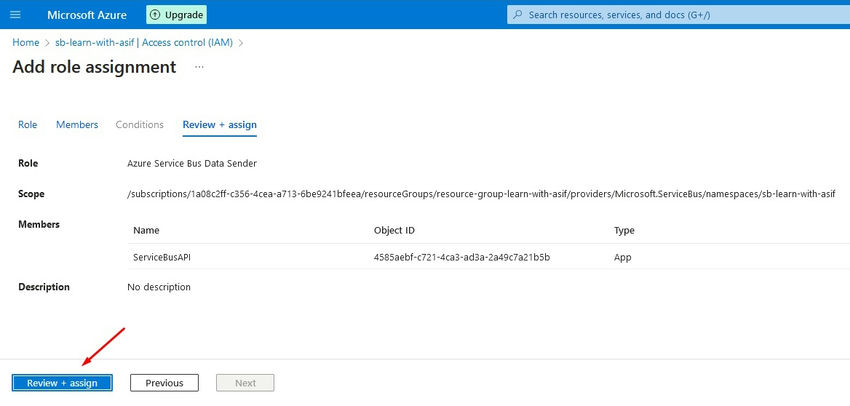Go to the Home breadcrumb
850x406 pixels.
coord(25,42)
